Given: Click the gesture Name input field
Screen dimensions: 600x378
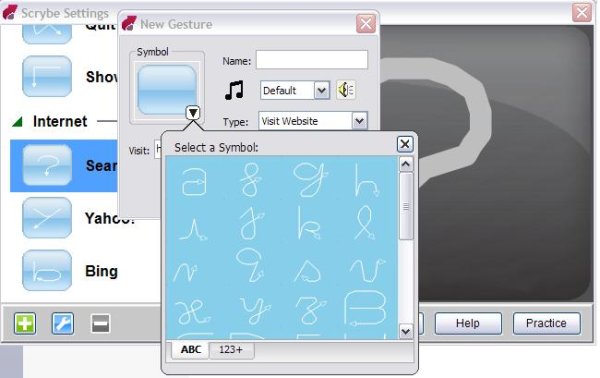Looking at the screenshot, I should [312, 60].
